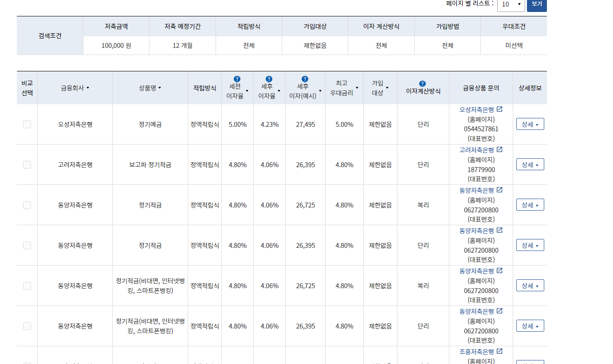The width and height of the screenshot is (613, 364).
Task: Expand 상세 for 고려저축은행 row
Action: 530,164
